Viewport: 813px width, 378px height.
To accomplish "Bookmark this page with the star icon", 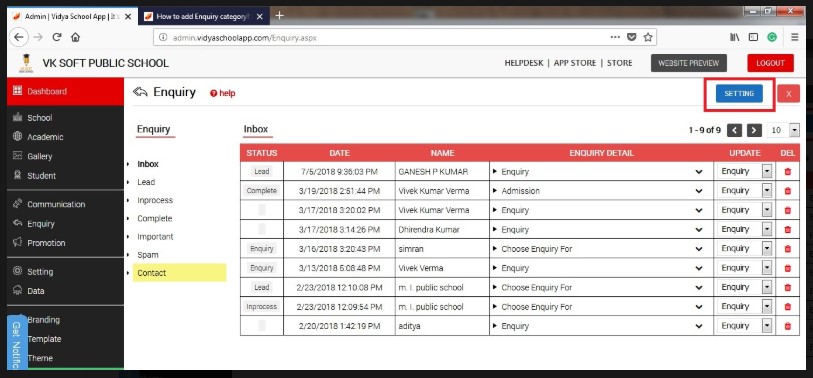I will pyautogui.click(x=648, y=37).
